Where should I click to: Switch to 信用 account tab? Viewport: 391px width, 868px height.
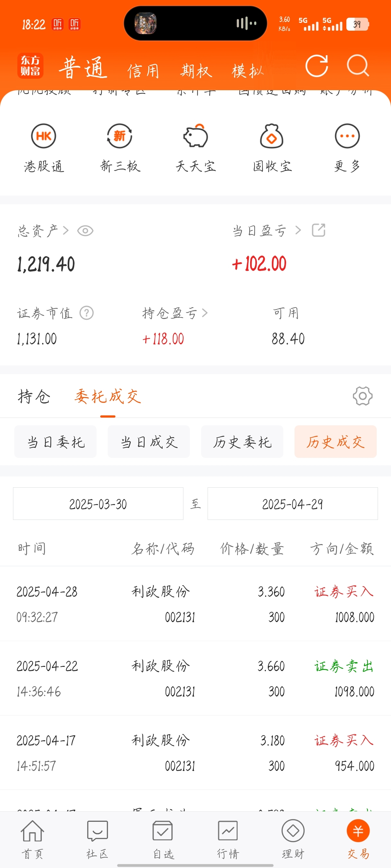143,71
